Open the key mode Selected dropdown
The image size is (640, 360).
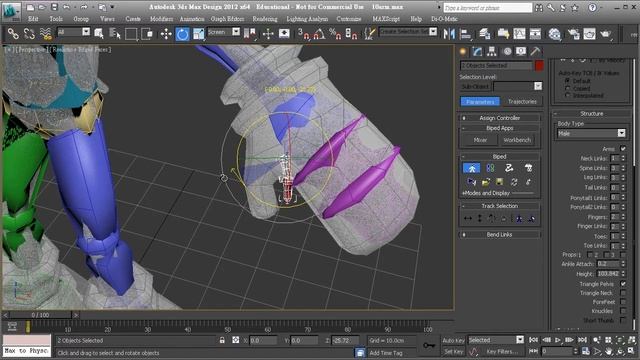click(496, 340)
